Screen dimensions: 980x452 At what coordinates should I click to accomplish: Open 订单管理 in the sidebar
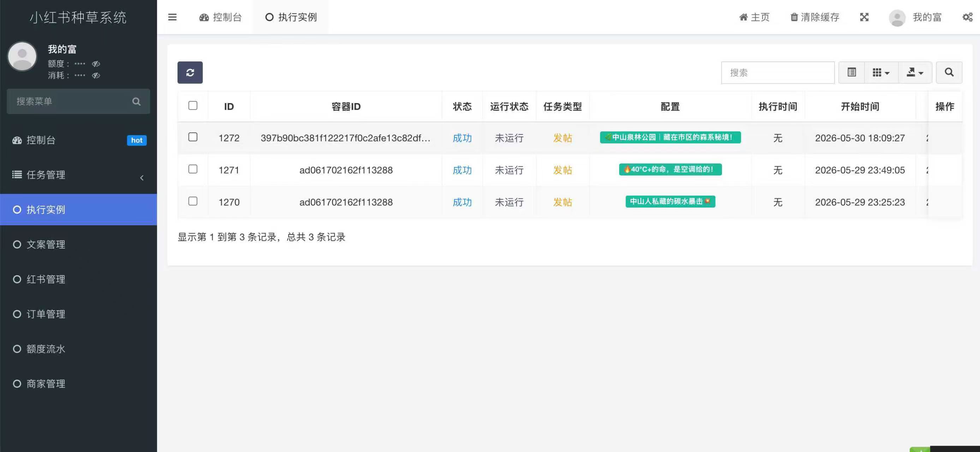[x=78, y=314]
